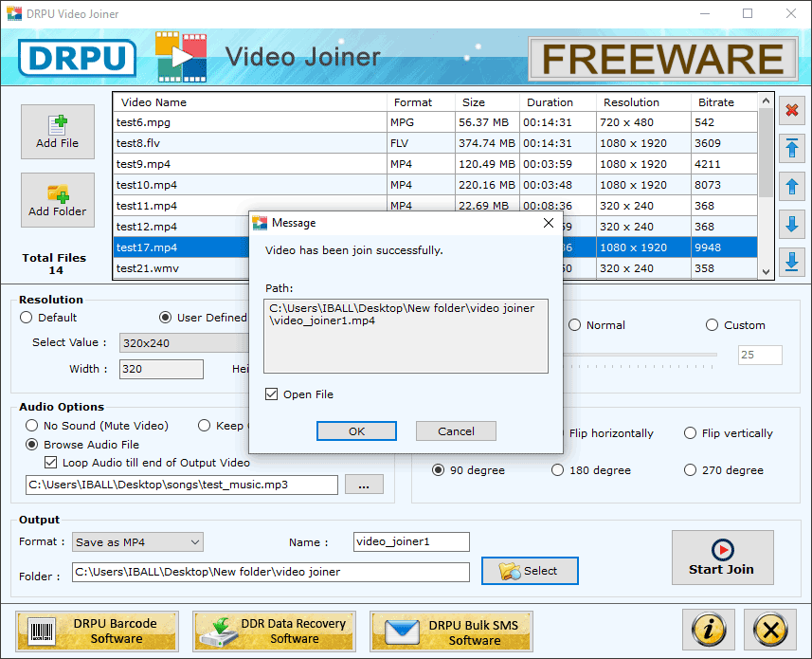Click the Add File button
Screen dimensions: 812x659
pos(58,132)
